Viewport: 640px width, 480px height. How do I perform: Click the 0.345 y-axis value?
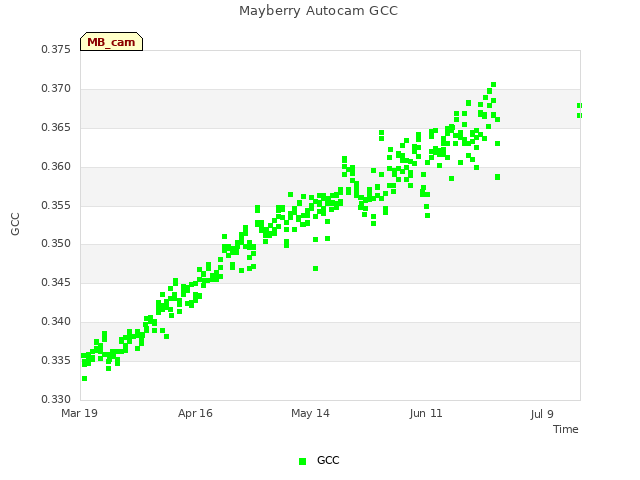56,282
